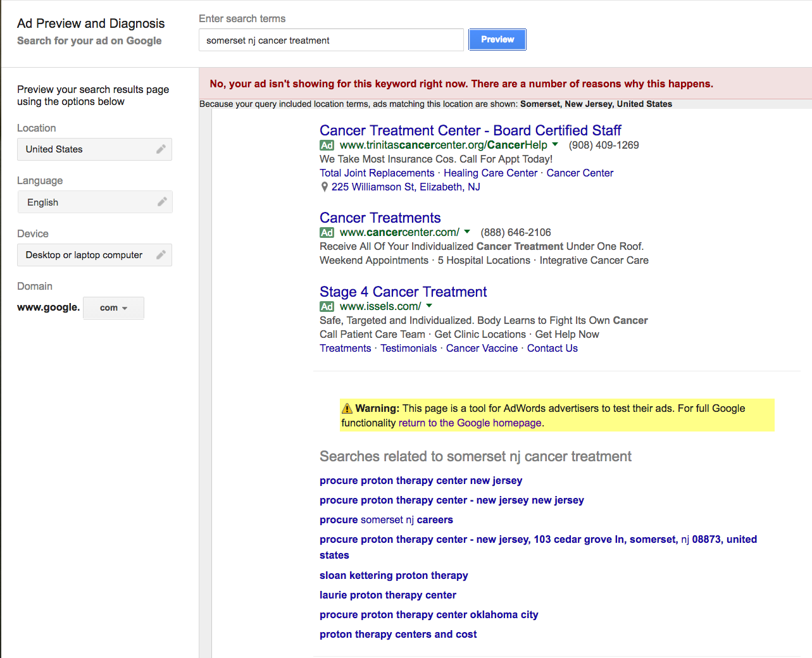Click the yellow warning triangle icon
812x658 pixels.
coord(347,408)
